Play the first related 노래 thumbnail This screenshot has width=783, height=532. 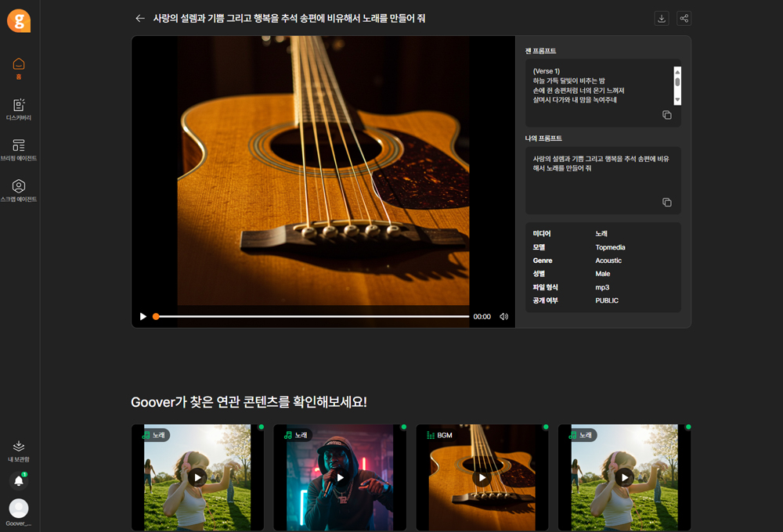[x=197, y=477]
